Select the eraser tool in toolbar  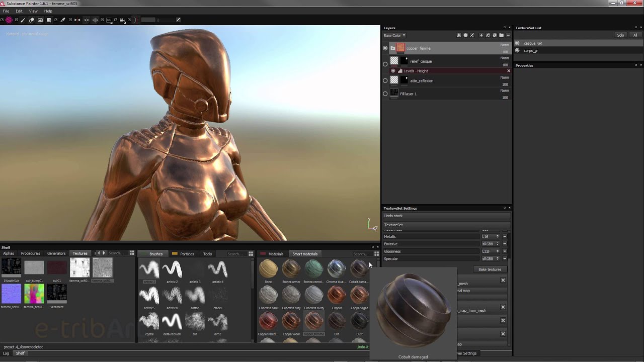click(31, 20)
